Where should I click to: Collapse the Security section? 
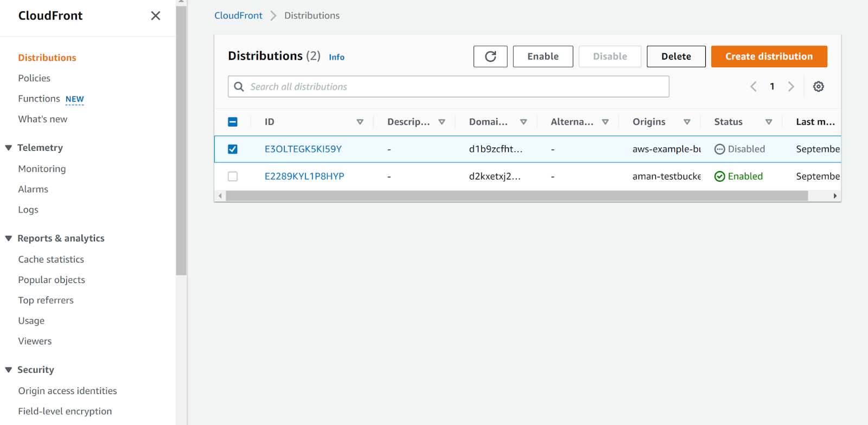pyautogui.click(x=9, y=370)
